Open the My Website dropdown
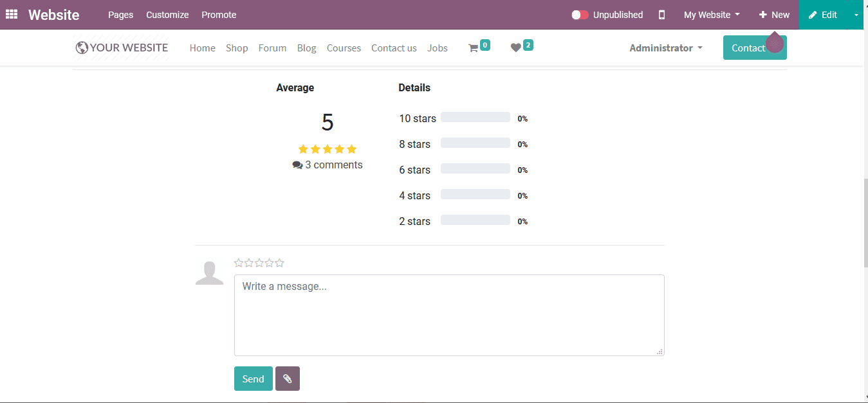This screenshot has width=868, height=403. [712, 15]
